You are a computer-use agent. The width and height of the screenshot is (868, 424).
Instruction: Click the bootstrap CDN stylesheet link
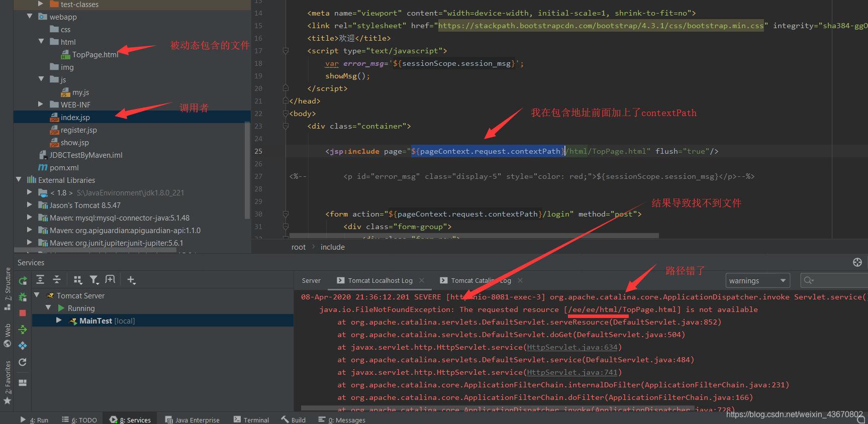(601, 26)
